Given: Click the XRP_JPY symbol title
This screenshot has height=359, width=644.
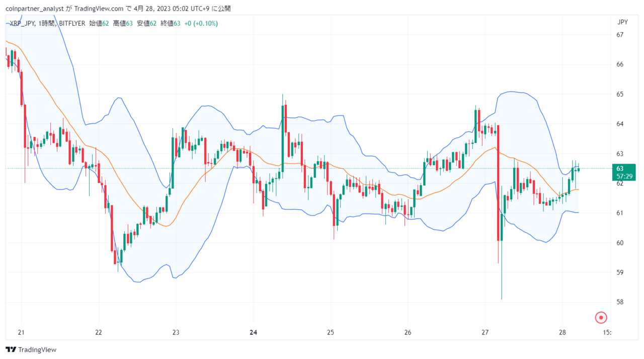Looking at the screenshot, I should [22, 24].
